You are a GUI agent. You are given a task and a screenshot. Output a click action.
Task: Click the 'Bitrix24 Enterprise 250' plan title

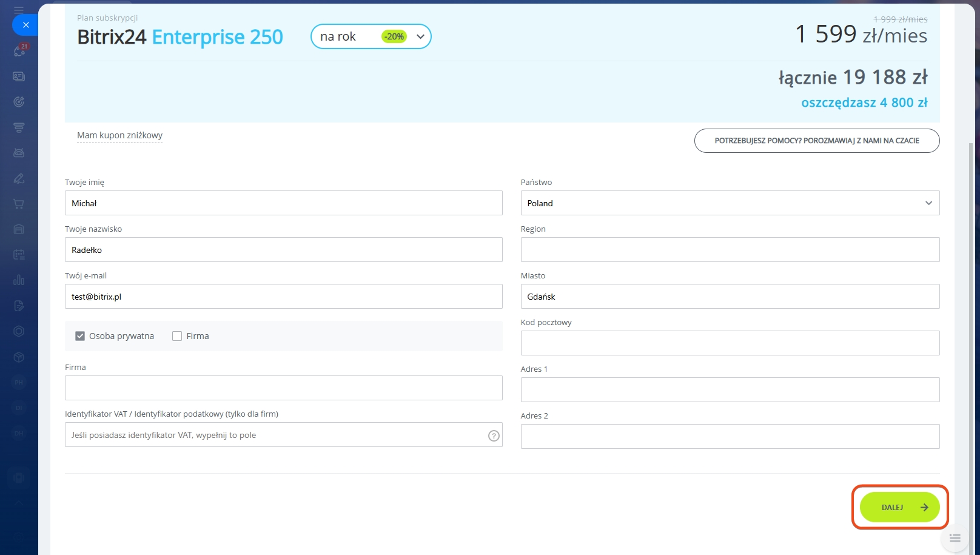[x=180, y=37]
